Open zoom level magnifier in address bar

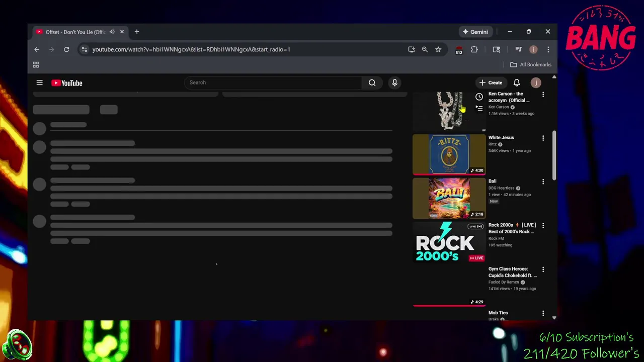click(425, 49)
